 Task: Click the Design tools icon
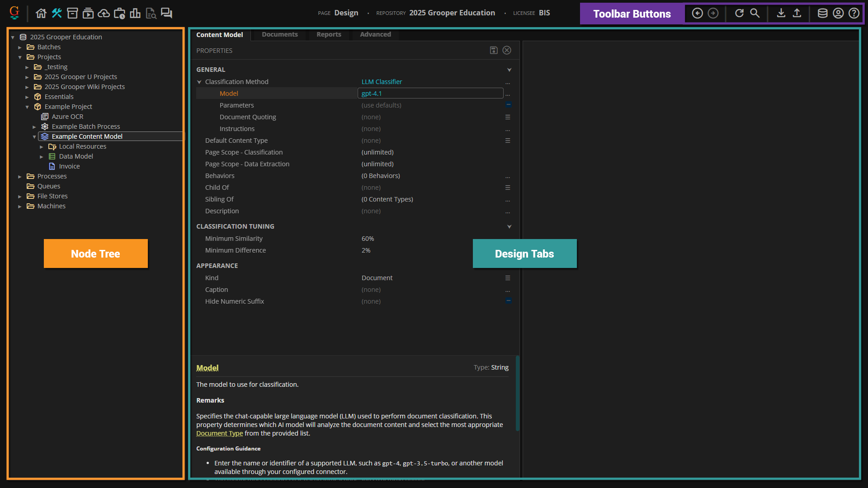[x=57, y=13]
